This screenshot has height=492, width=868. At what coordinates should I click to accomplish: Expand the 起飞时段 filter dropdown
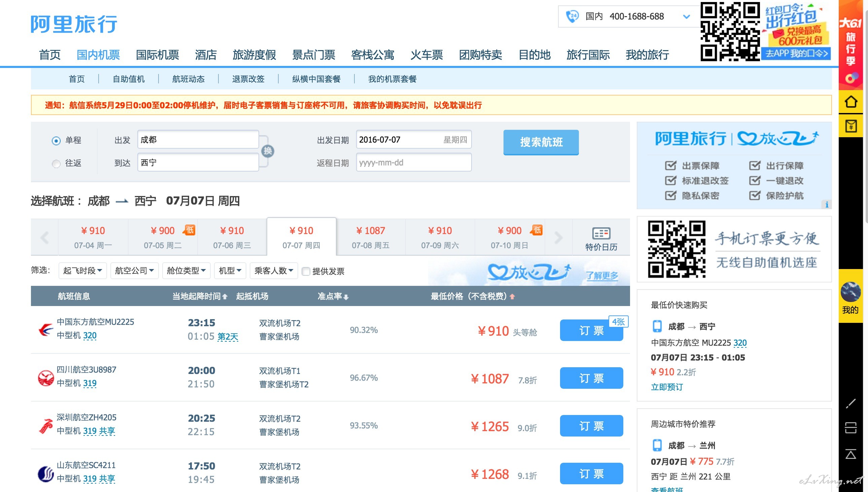[x=82, y=271]
